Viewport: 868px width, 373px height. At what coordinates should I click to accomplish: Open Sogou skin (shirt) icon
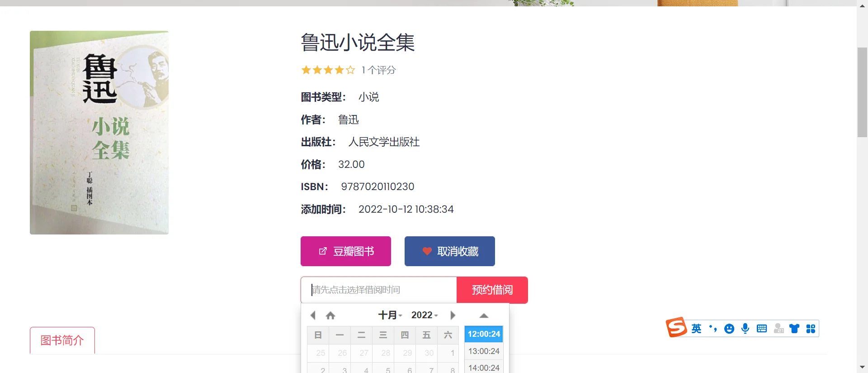coord(794,329)
